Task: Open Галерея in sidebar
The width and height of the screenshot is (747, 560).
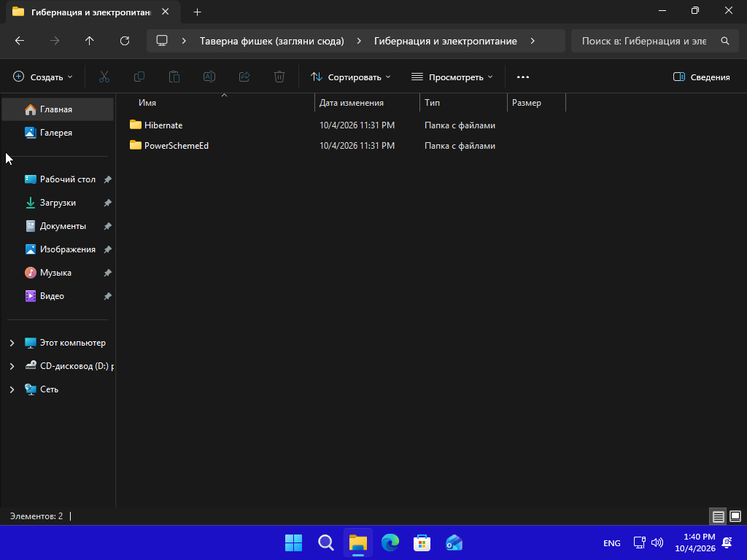Action: point(58,133)
